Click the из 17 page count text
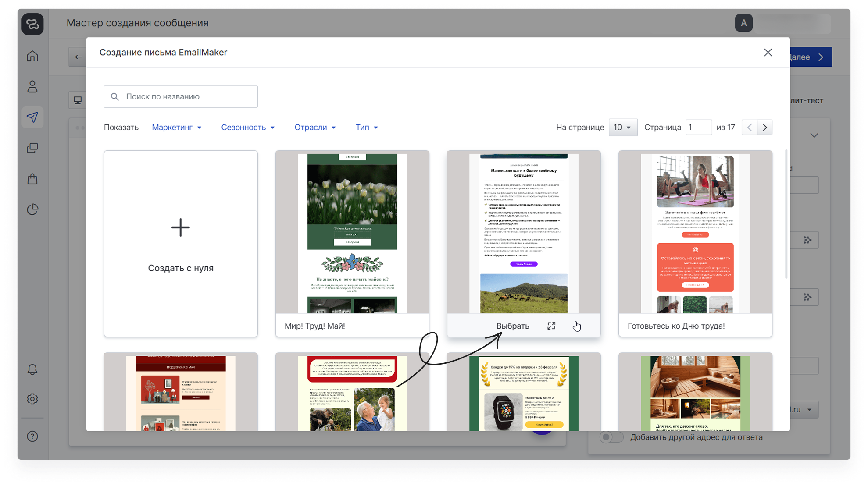Viewport: 868px width, 486px height. pos(725,128)
